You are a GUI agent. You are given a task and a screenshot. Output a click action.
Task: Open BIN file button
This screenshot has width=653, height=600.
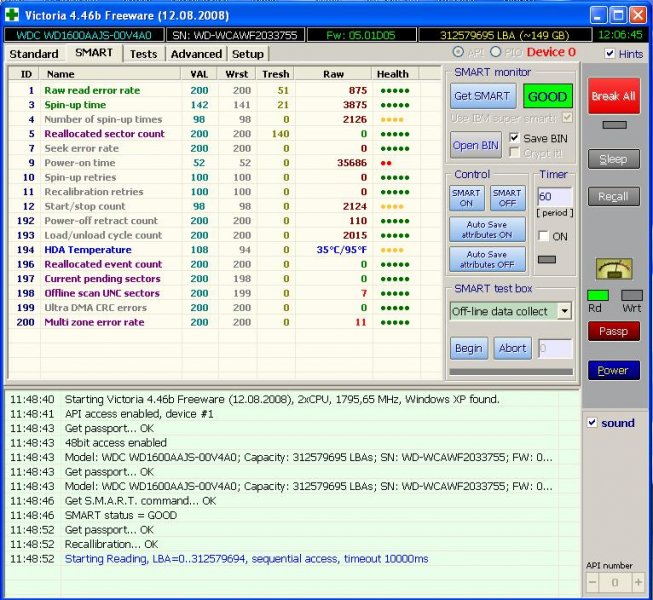pyautogui.click(x=475, y=145)
